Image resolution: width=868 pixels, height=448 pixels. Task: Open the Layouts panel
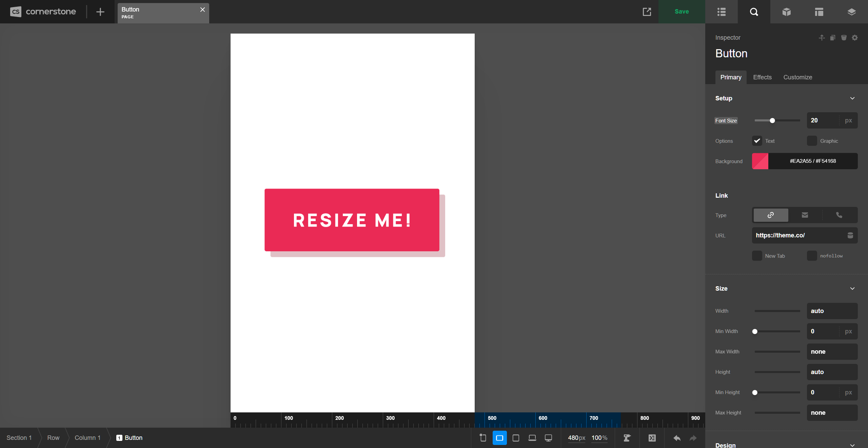click(x=819, y=12)
